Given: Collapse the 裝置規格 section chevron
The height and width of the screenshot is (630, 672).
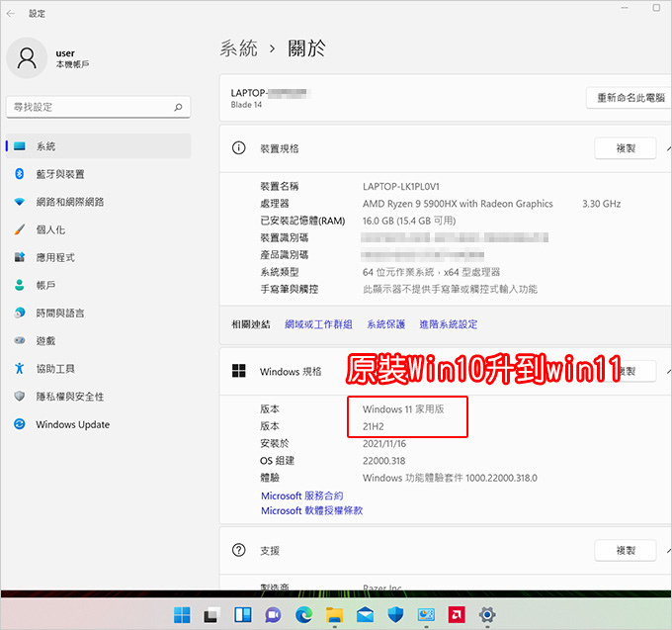Looking at the screenshot, I should click(x=669, y=148).
